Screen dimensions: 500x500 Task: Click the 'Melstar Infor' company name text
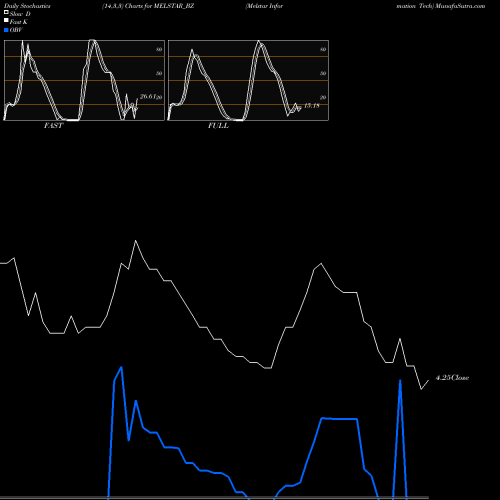tap(264, 6)
